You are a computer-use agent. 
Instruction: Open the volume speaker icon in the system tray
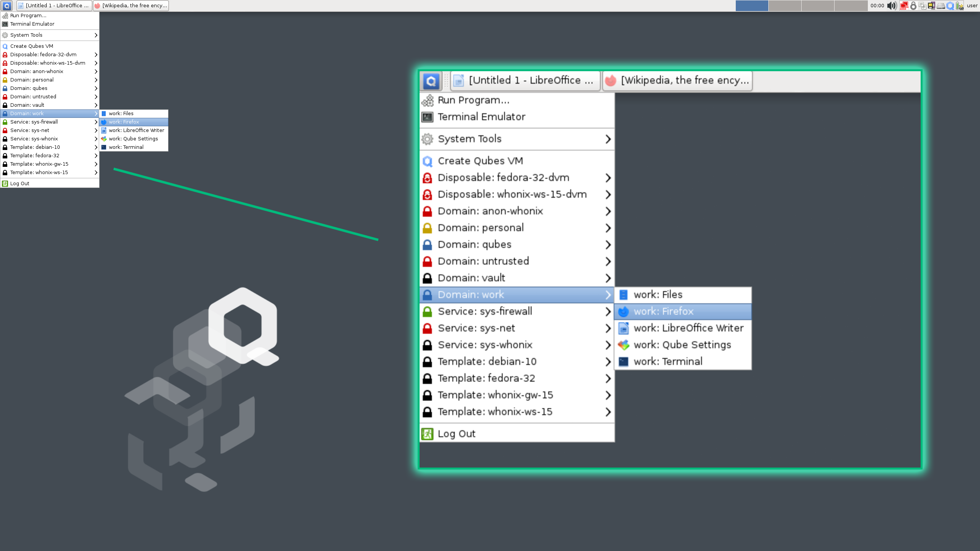[892, 6]
